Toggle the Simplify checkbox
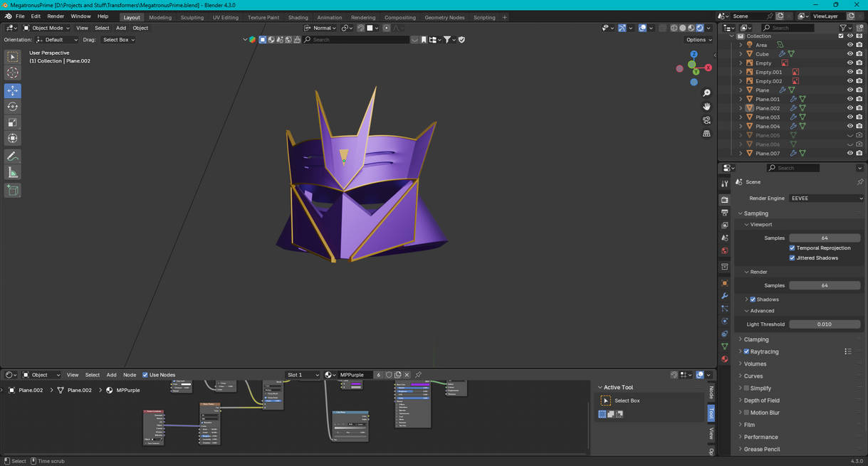The height and width of the screenshot is (466, 868). [746, 388]
